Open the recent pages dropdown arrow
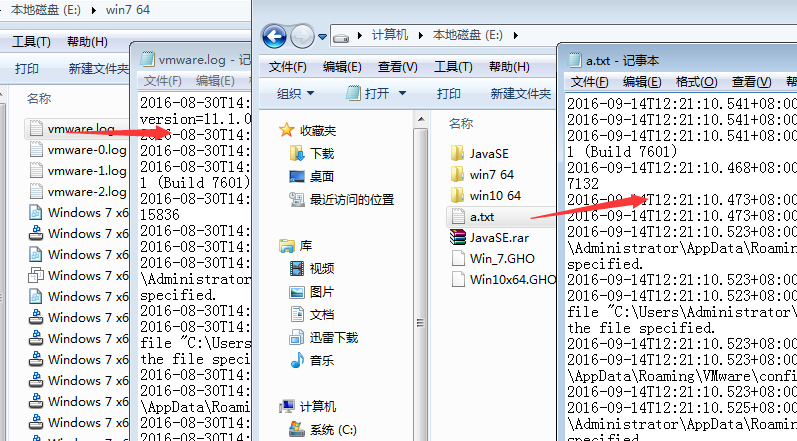This screenshot has height=441, width=797. point(322,37)
